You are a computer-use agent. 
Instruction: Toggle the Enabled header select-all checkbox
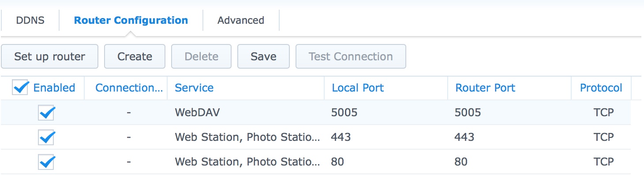point(21,88)
